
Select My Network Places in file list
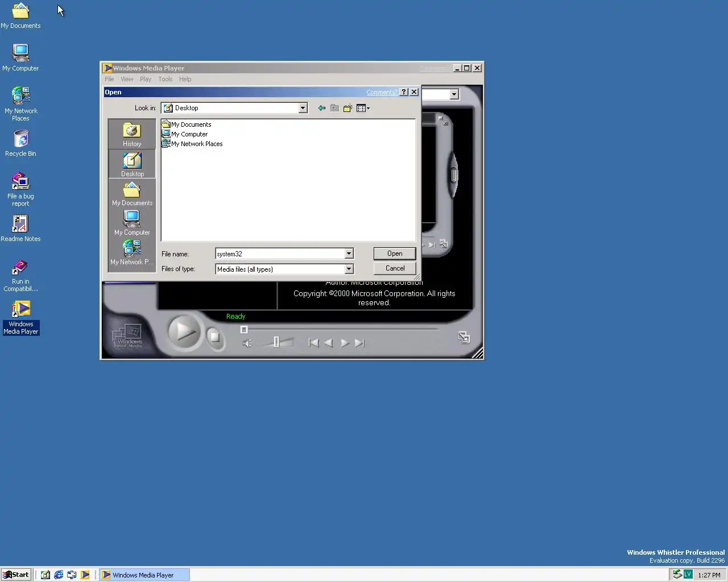(x=192, y=144)
